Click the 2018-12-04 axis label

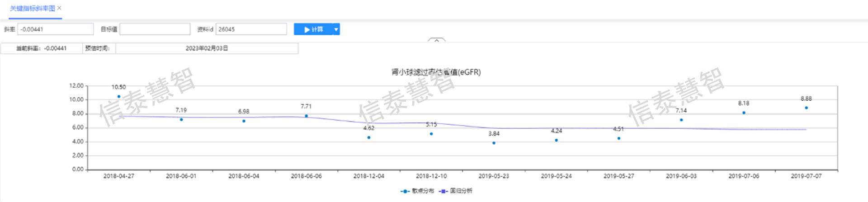tap(369, 176)
